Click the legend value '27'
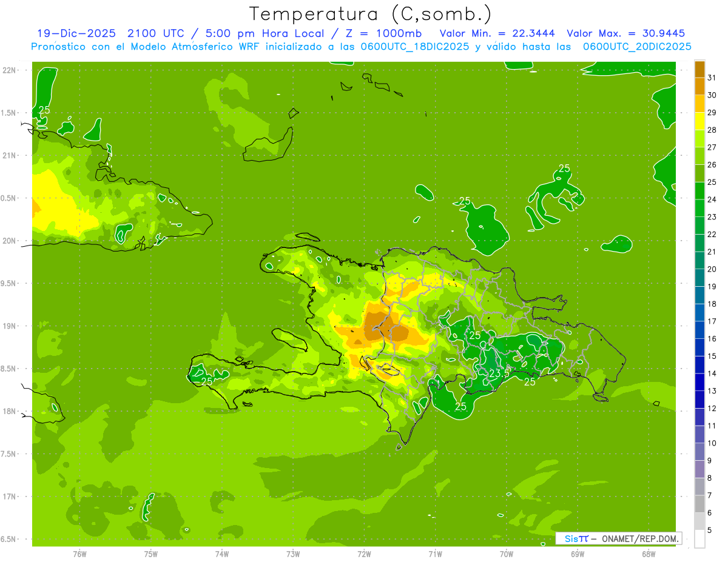This screenshot has height=562, width=728. (x=712, y=147)
